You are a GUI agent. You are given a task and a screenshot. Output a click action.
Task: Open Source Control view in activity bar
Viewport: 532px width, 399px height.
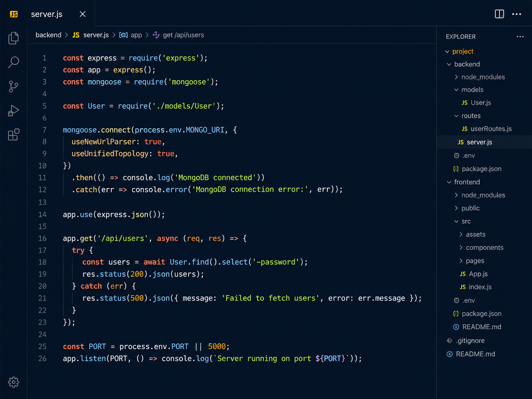(14, 86)
